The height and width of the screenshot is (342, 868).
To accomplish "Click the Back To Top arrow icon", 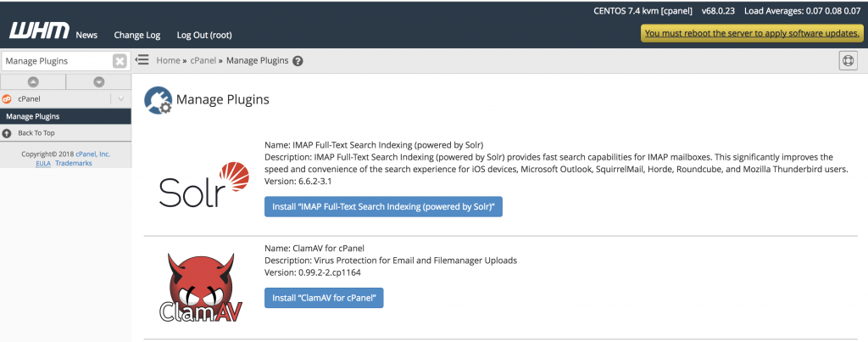I will pos(7,133).
